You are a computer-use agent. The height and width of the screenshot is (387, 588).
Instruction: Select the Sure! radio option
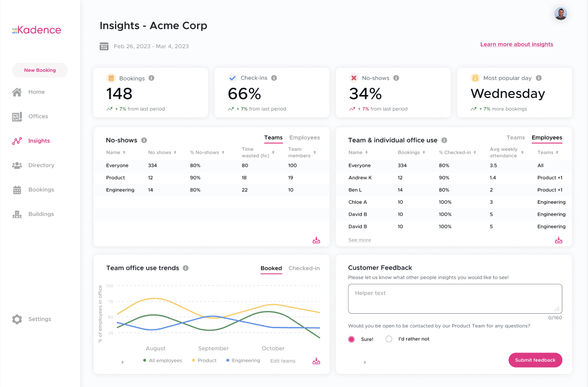click(351, 339)
